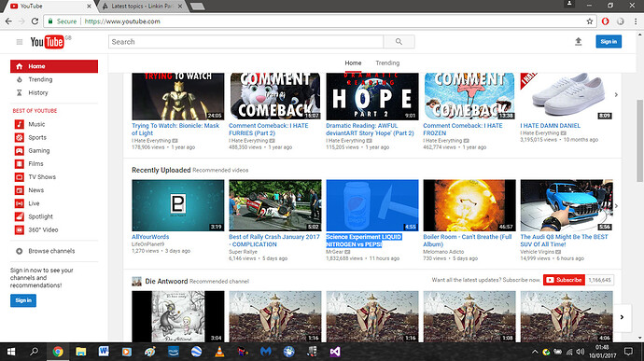The height and width of the screenshot is (361, 644).
Task: Open Comment Comeback FROZEN thumbnail
Action: pyautogui.click(x=469, y=96)
